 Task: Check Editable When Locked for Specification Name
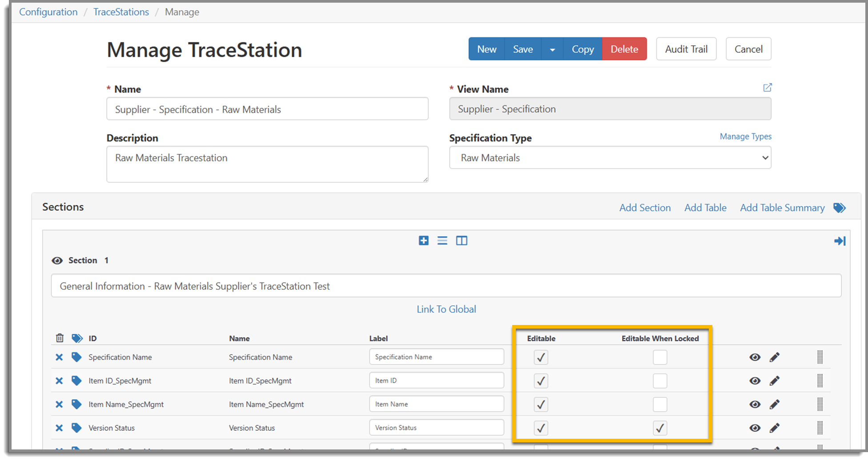pyautogui.click(x=660, y=357)
